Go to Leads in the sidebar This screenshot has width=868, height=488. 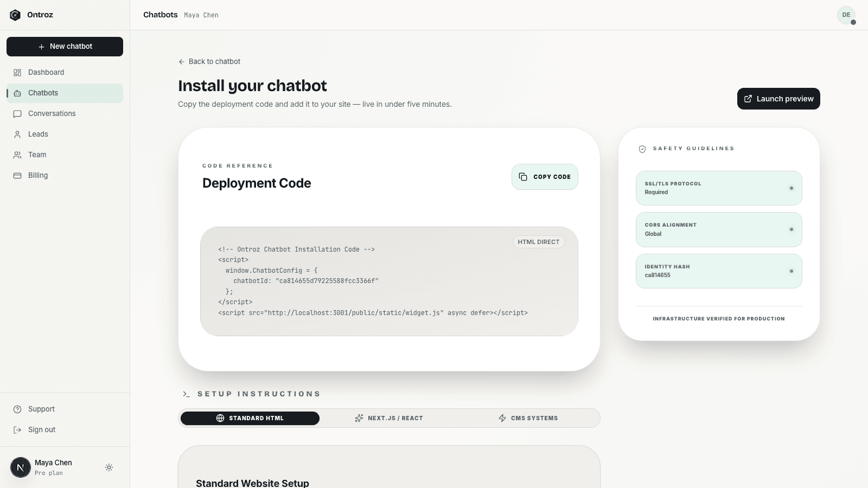[x=65, y=134]
